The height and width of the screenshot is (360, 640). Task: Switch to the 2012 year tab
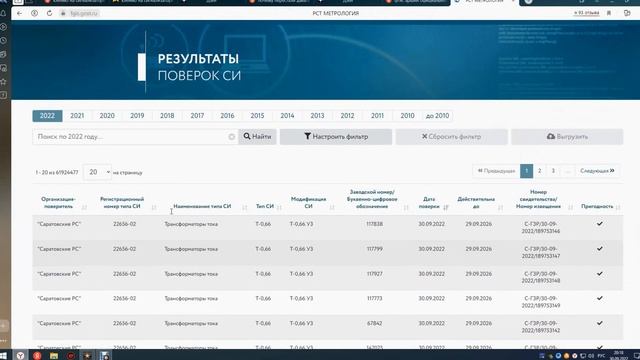click(347, 116)
